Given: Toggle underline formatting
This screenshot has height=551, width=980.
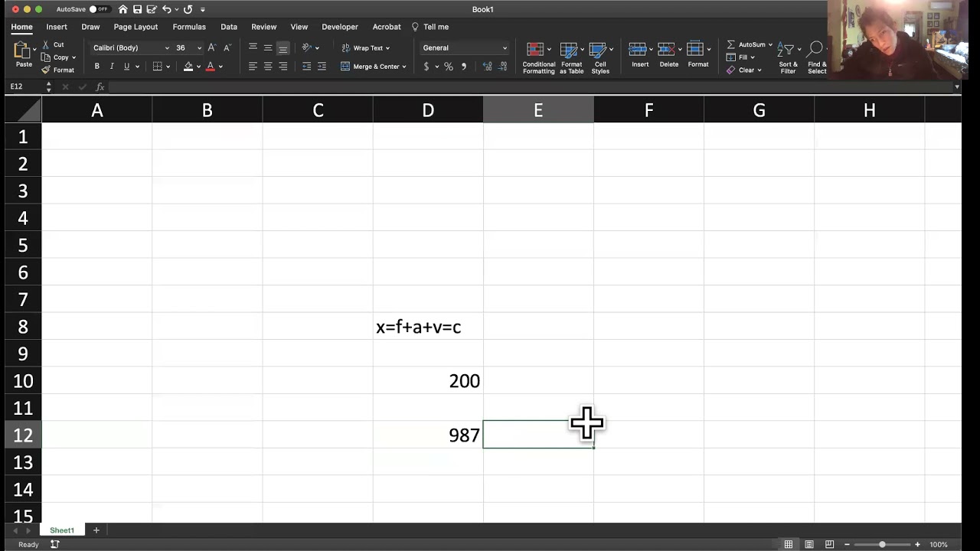Looking at the screenshot, I should click(126, 67).
